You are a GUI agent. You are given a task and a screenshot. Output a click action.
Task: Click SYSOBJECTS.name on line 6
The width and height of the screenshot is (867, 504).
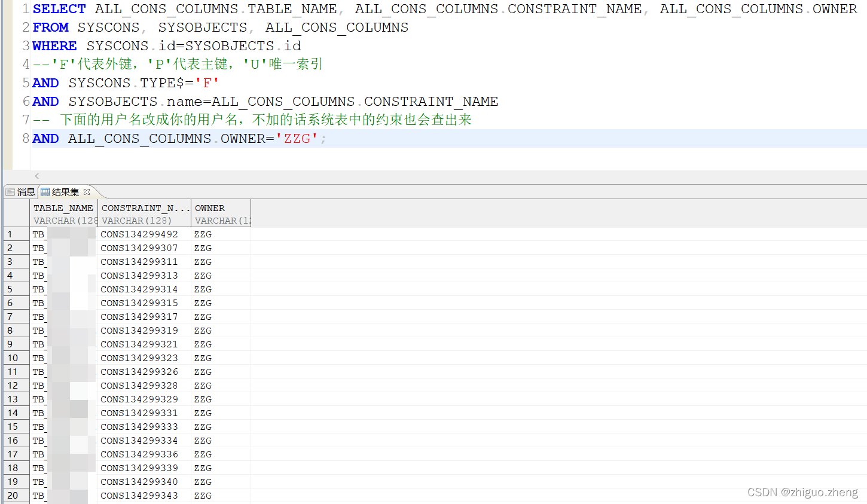(x=136, y=102)
